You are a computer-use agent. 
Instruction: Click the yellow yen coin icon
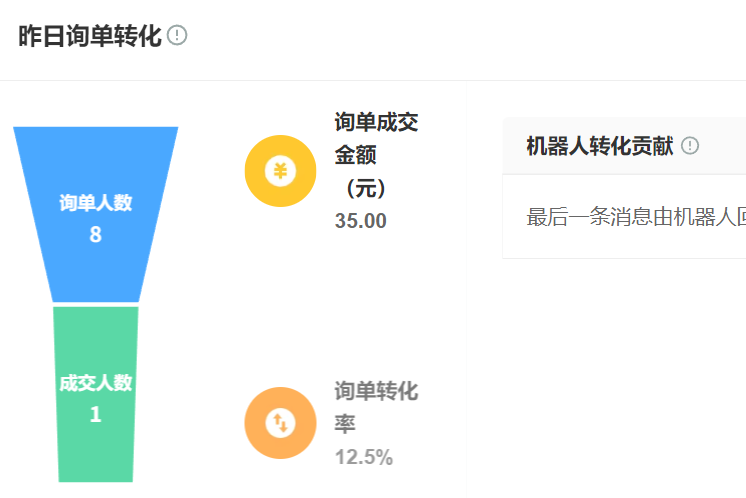280,171
